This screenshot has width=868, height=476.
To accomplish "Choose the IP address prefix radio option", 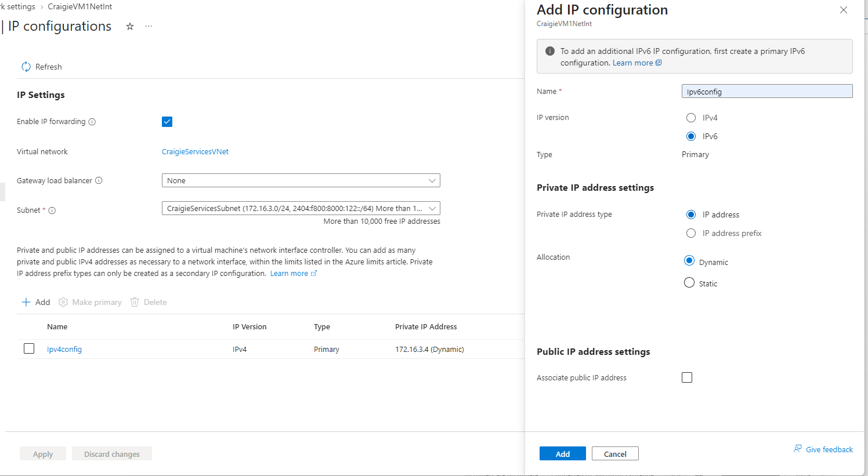I will click(691, 233).
